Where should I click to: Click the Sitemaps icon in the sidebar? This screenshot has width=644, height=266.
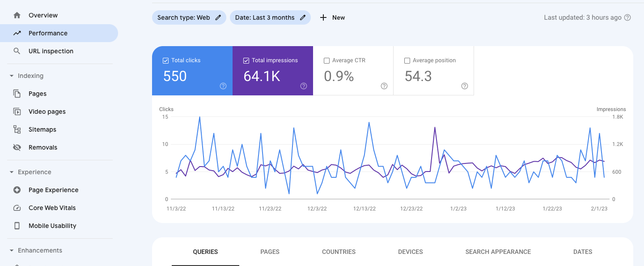tap(17, 129)
